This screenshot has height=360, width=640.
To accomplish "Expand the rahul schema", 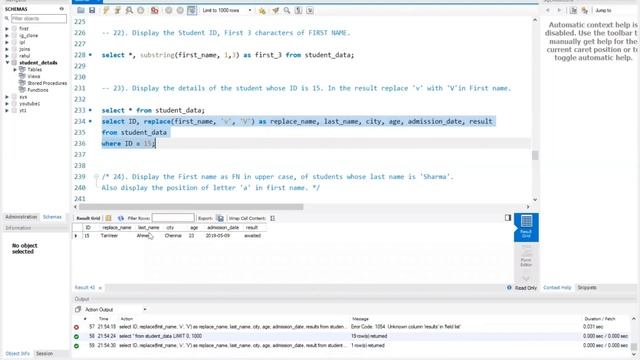I will [7, 56].
